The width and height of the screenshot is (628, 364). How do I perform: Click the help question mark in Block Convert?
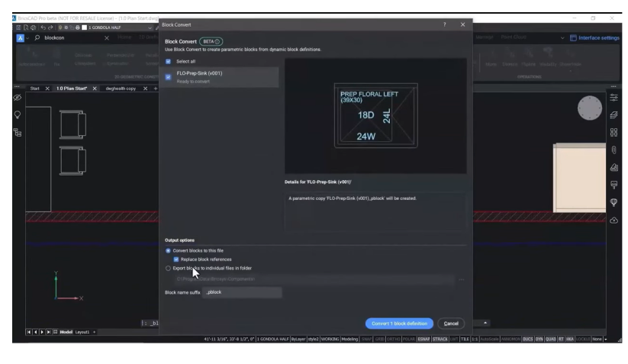pos(445,24)
